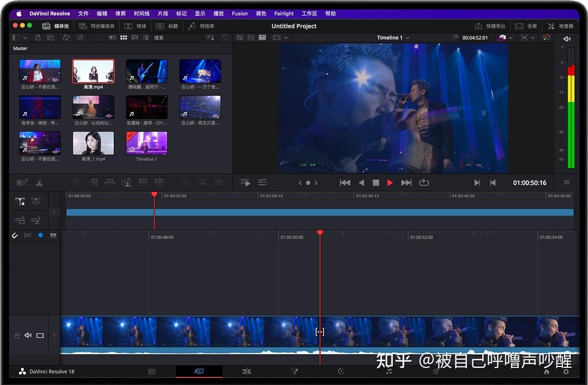Viewport: 588px width, 385px height.
Task: Open the Sync Bin panel (同步媒体夹)
Action: click(x=97, y=26)
